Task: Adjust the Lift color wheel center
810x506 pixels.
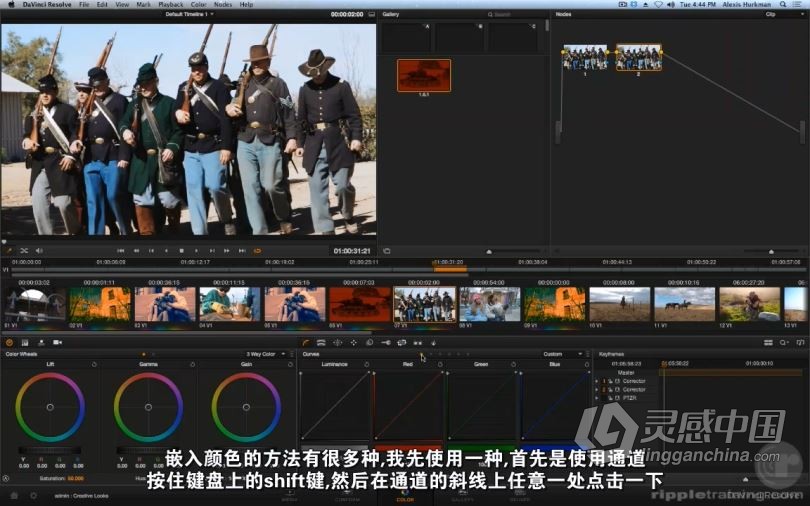Action: coord(50,407)
